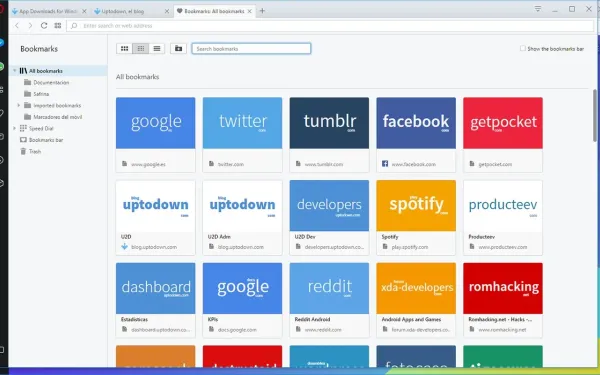Open Speed Dial grid icon in toolbar

(58, 26)
